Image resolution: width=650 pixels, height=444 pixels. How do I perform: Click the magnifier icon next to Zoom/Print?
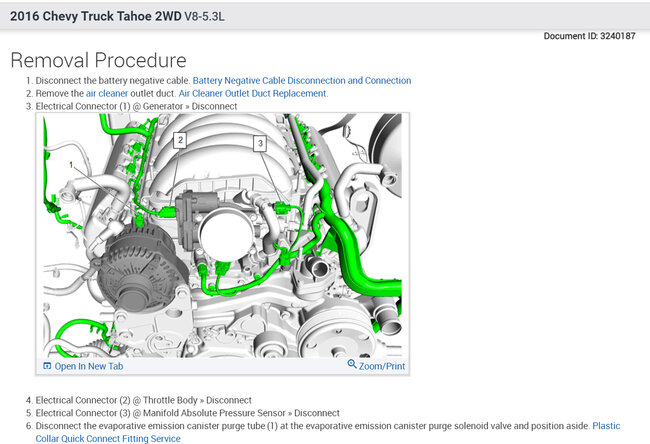click(352, 364)
